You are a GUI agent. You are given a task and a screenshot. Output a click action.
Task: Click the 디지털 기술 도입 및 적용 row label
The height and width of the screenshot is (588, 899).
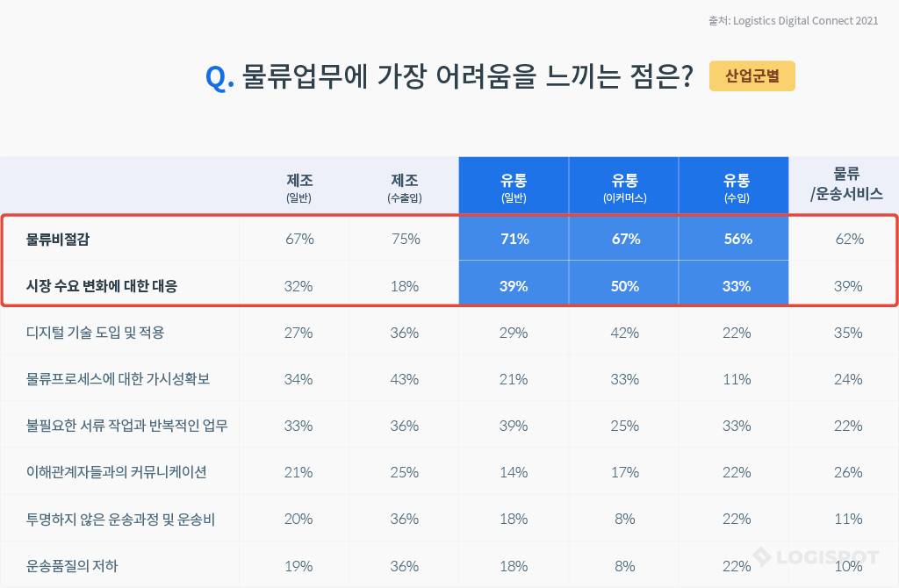(x=96, y=333)
